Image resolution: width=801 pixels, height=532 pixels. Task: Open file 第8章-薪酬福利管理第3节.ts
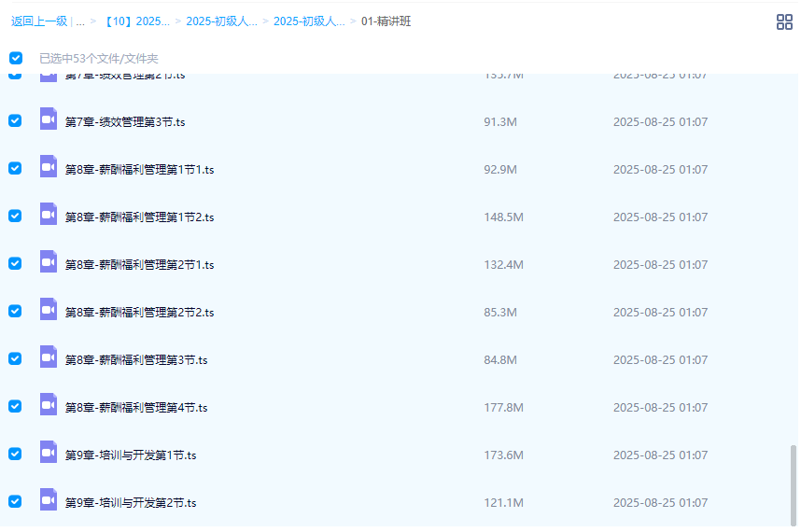(136, 360)
